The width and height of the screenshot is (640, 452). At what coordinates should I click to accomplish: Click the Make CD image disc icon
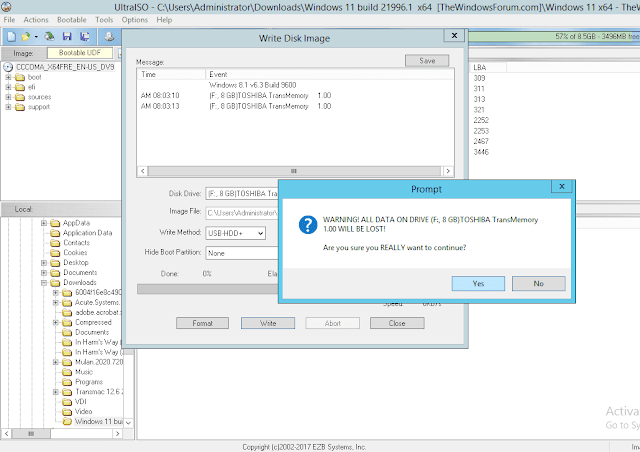pyautogui.click(x=109, y=37)
